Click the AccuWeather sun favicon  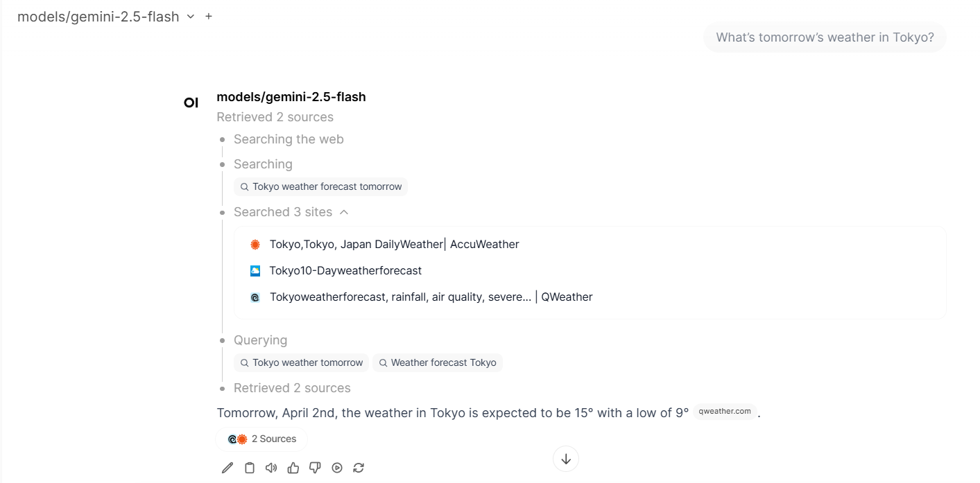tap(255, 244)
